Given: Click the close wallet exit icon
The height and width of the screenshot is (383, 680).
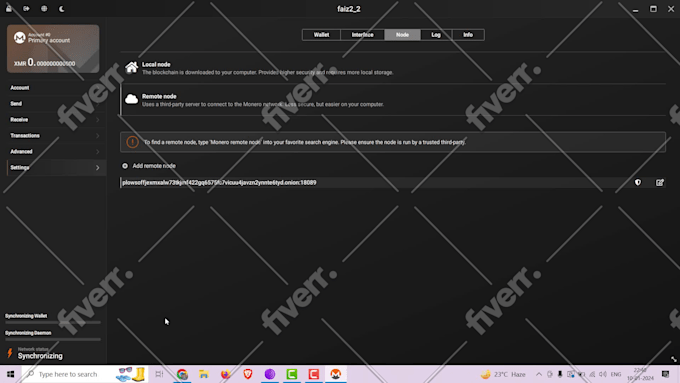Looking at the screenshot, I should pyautogui.click(x=26, y=9).
